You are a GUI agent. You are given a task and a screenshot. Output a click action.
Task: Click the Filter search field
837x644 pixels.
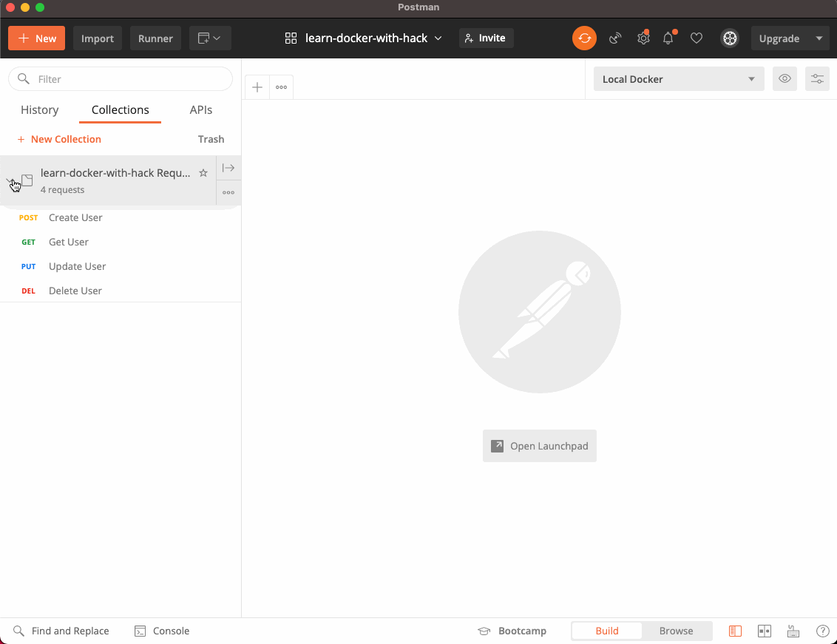pyautogui.click(x=121, y=79)
